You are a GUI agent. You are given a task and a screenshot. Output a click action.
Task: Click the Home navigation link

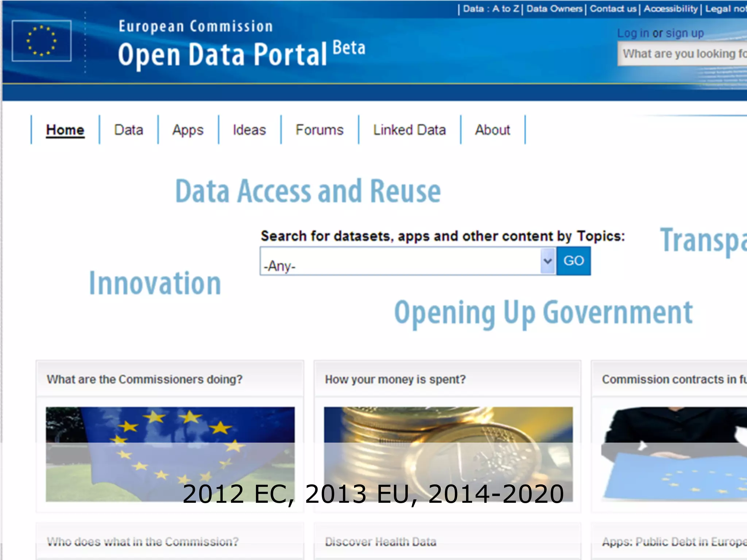(x=65, y=130)
